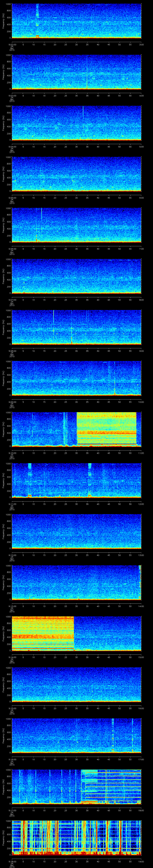Click the 18:00 end time label
The height and width of the screenshot is (868, 153).
pos(141,810)
